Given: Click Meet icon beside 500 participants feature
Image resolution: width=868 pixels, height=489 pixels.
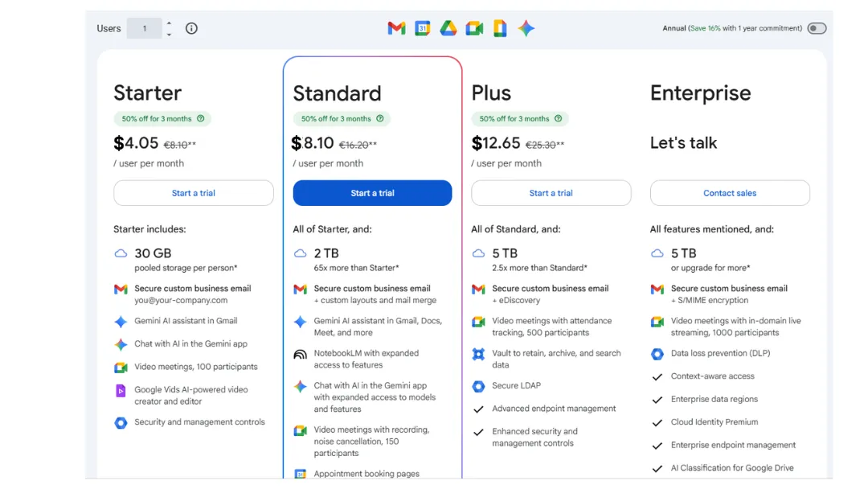Looking at the screenshot, I should (478, 322).
